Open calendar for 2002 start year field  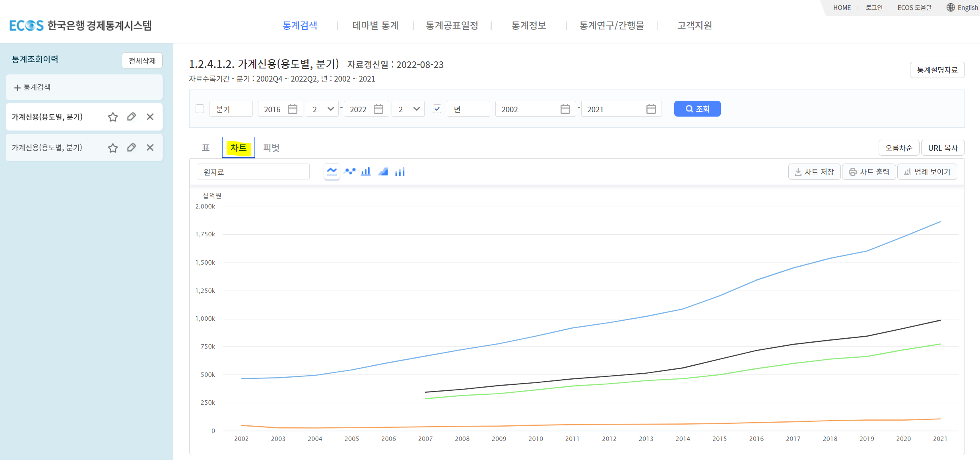click(565, 109)
